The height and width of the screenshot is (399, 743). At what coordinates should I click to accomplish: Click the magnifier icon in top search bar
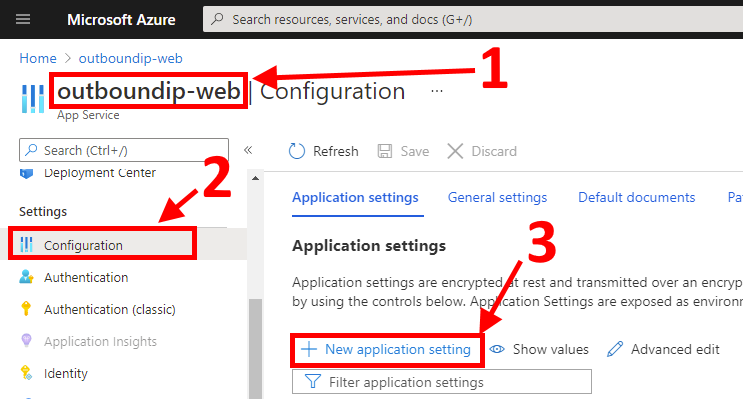217,19
